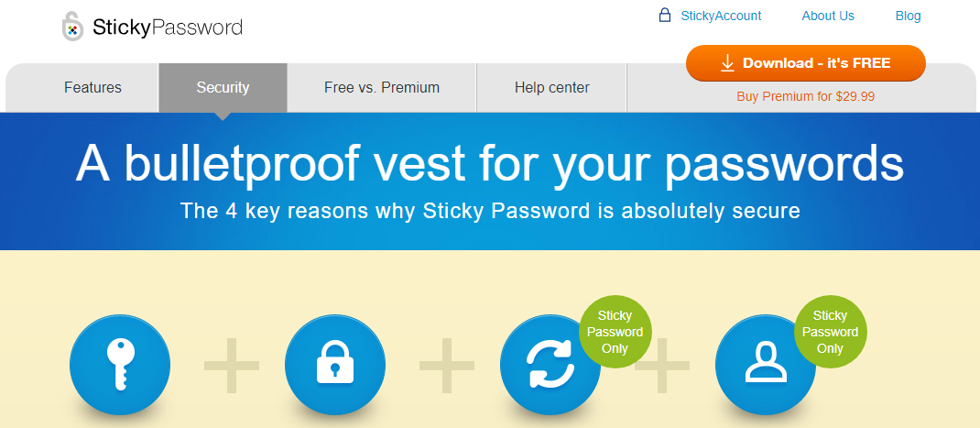Switch to Free vs. Premium tab
Screen dimensions: 980x428
point(382,88)
